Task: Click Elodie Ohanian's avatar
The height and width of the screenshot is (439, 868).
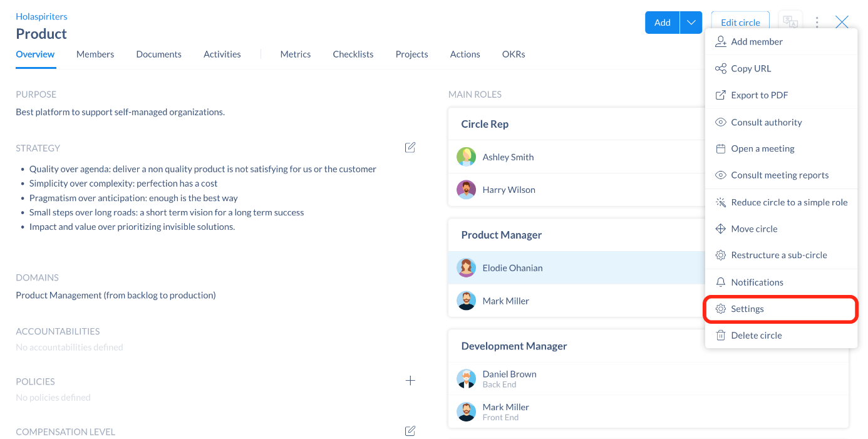Action: 466,268
